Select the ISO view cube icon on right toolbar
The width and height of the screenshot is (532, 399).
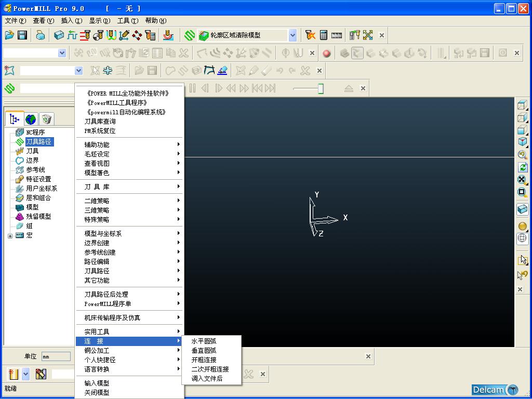pos(522,141)
